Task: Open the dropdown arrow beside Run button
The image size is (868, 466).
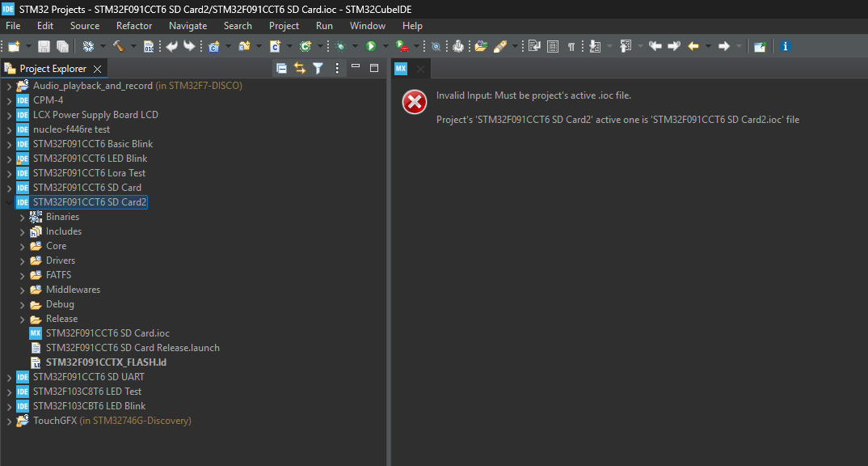Action: [x=386, y=47]
